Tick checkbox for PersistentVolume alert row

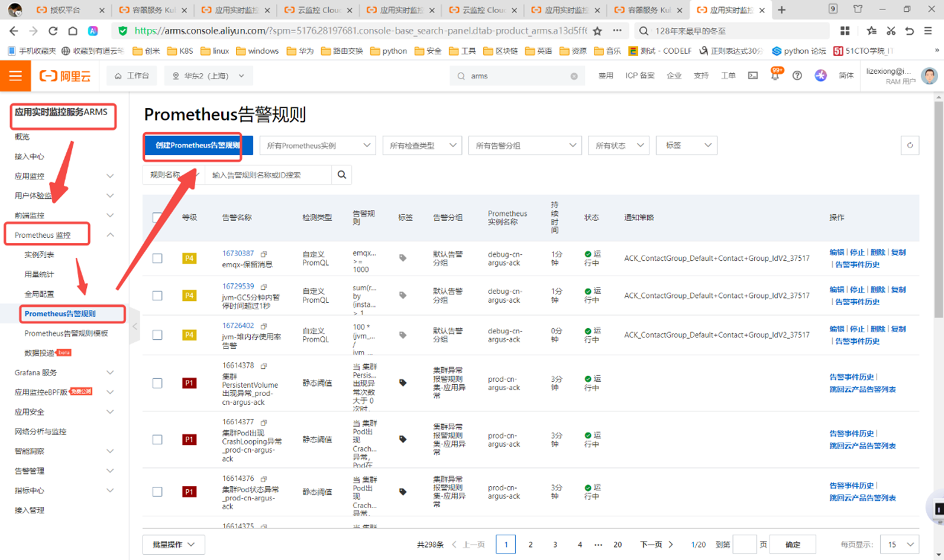(x=157, y=383)
